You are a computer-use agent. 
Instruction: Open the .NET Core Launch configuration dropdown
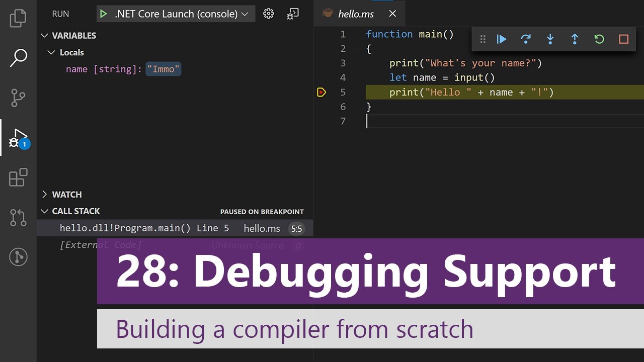(x=176, y=14)
